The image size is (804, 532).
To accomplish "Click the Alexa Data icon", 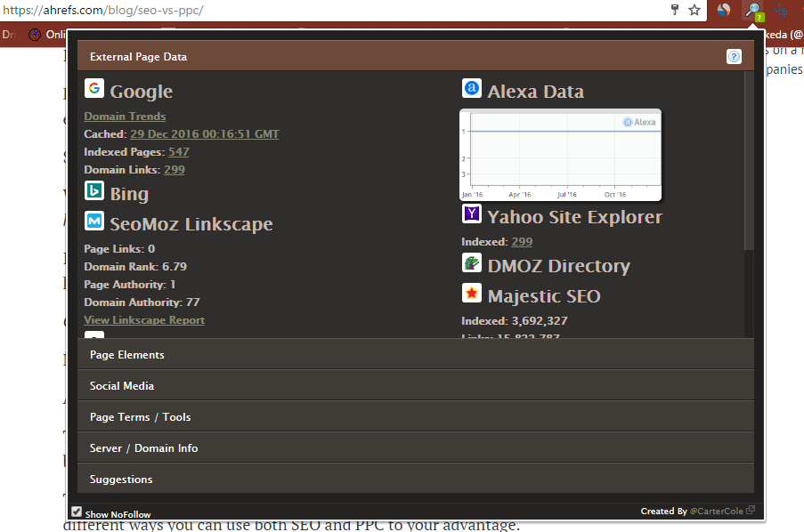I will (x=472, y=88).
